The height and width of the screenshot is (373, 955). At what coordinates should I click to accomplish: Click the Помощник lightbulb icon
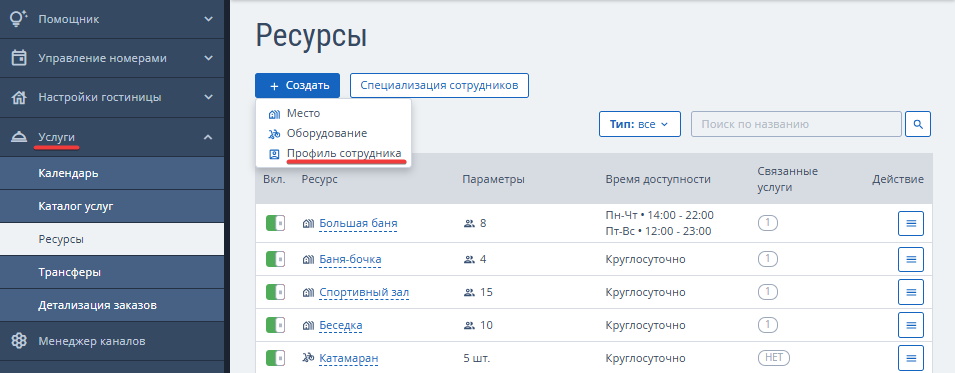pos(19,19)
